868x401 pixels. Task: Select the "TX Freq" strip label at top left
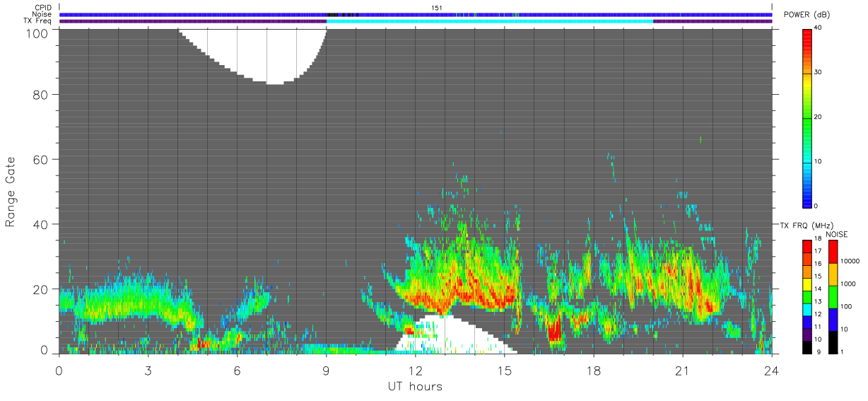(39, 21)
